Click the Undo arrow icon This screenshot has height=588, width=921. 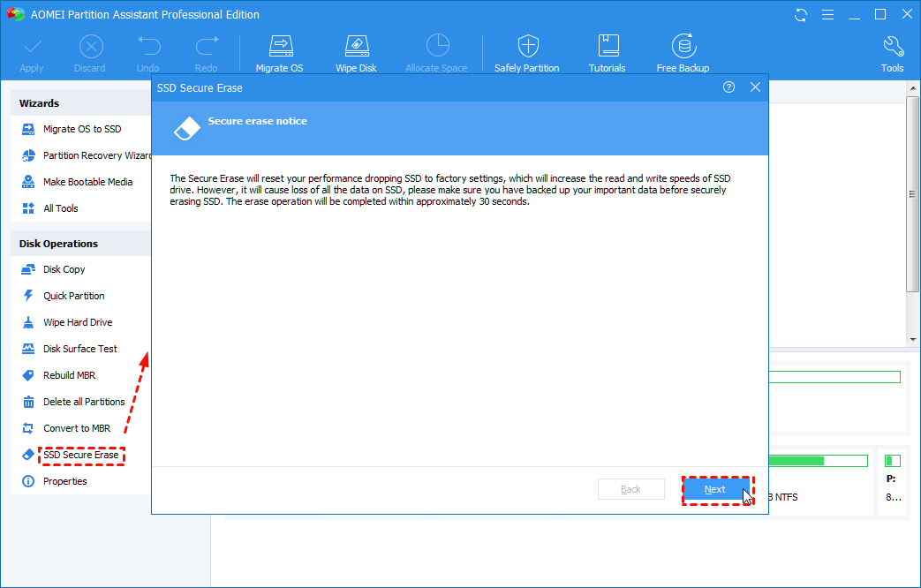148,47
